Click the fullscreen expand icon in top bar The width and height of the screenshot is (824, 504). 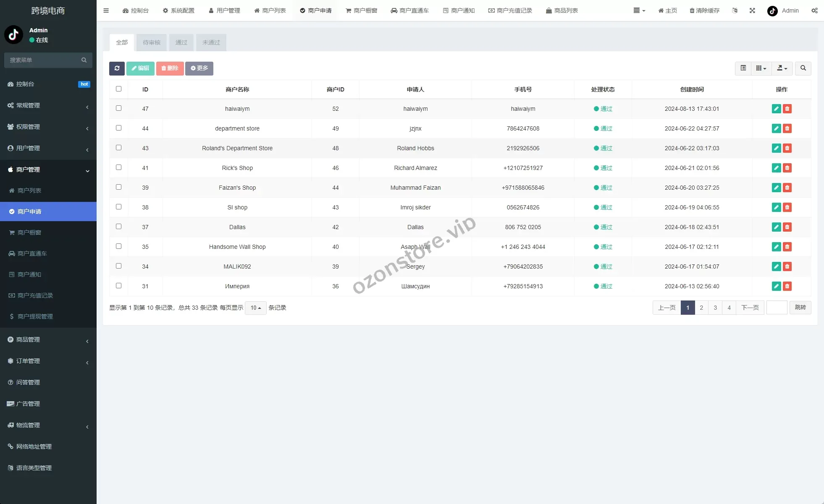click(x=752, y=10)
